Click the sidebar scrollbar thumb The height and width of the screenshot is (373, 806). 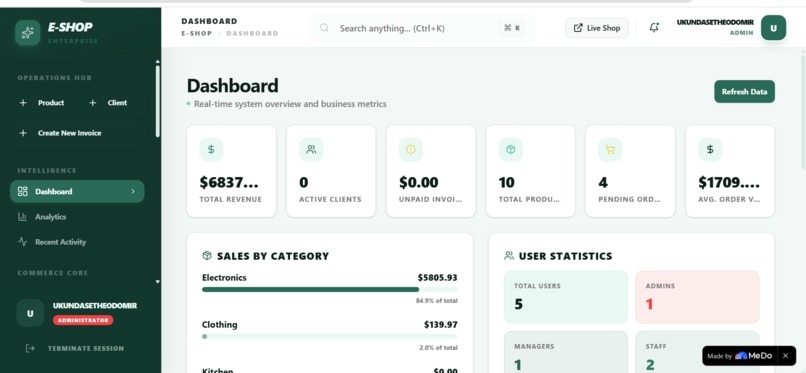pyautogui.click(x=157, y=101)
